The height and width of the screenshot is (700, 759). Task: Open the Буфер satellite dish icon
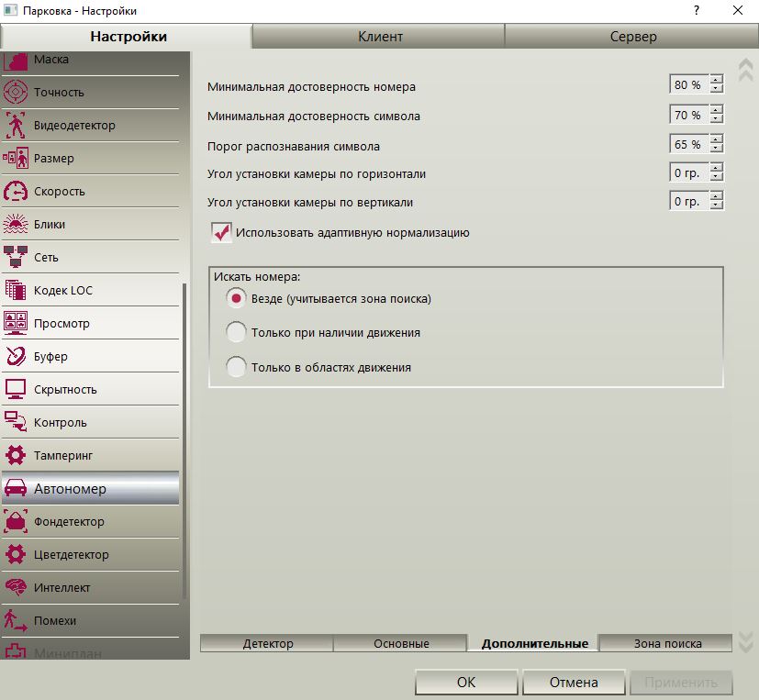(16, 356)
